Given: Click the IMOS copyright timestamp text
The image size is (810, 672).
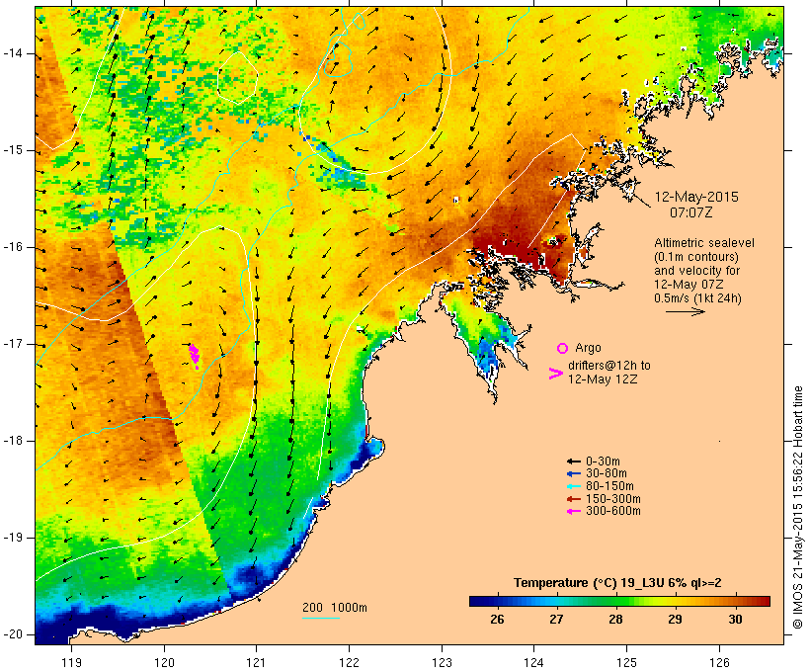Looking at the screenshot, I should point(797,507).
